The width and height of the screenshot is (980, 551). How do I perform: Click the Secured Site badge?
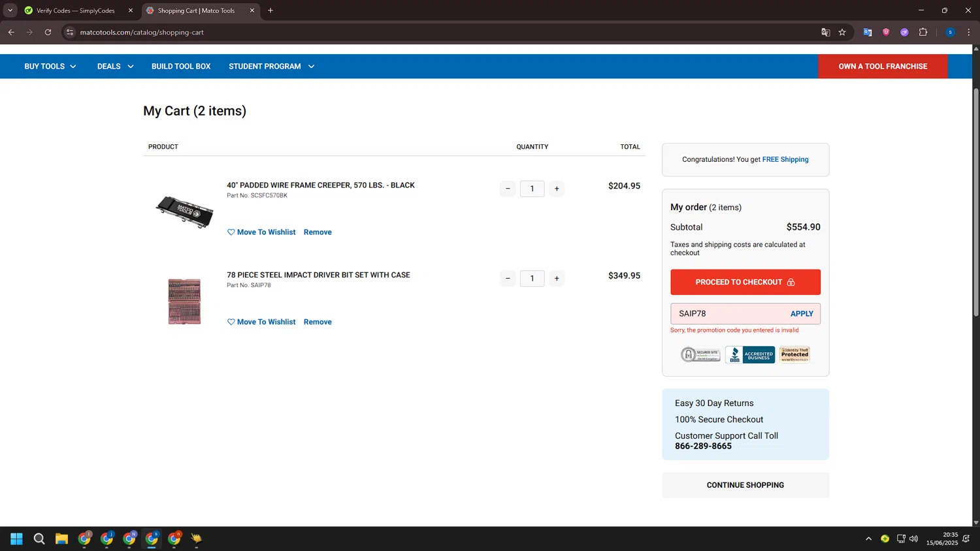pos(700,354)
